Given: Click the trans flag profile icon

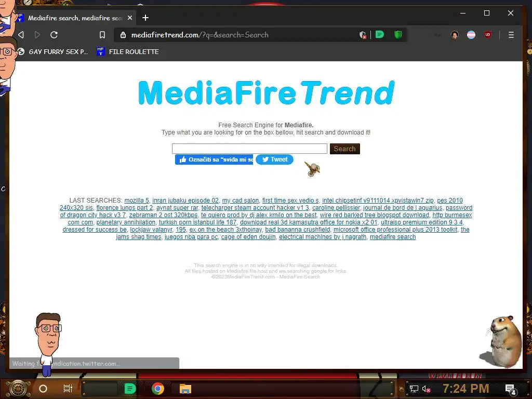Looking at the screenshot, I should tap(471, 35).
